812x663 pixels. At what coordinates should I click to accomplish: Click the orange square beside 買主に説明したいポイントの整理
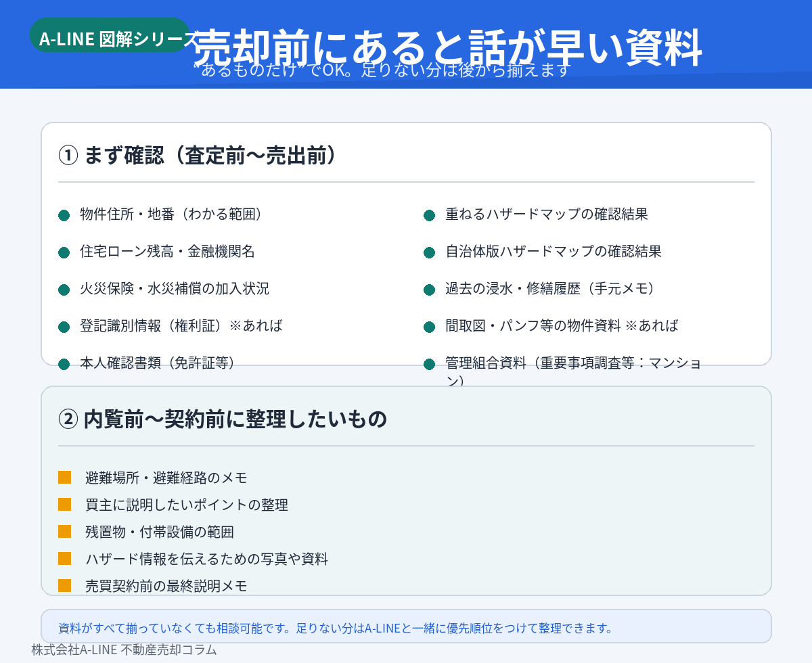pyautogui.click(x=65, y=505)
